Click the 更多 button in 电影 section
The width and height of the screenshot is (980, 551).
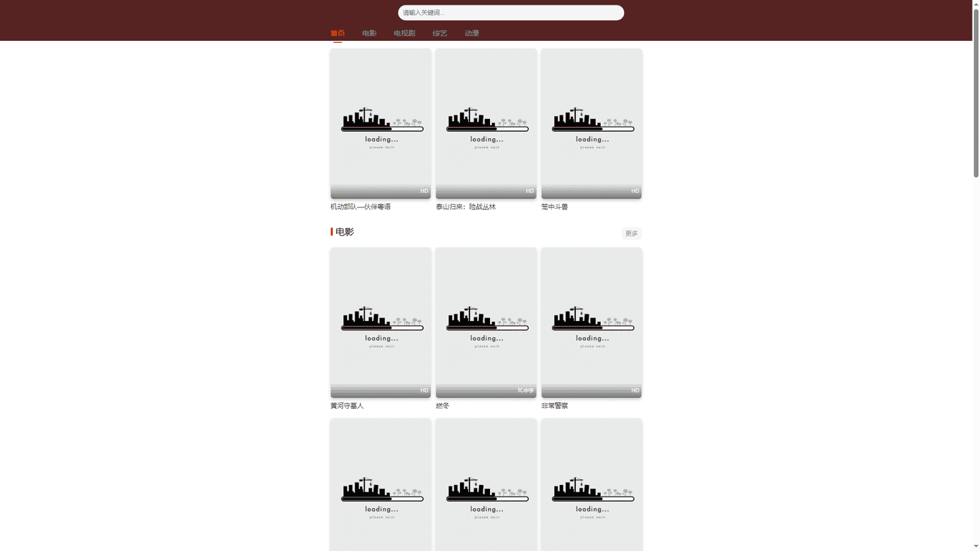pos(632,233)
